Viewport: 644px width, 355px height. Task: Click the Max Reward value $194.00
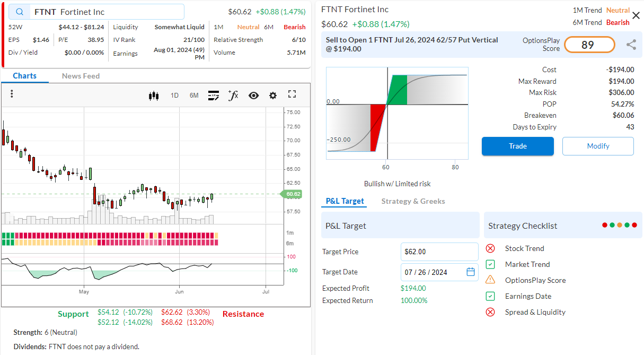(621, 81)
